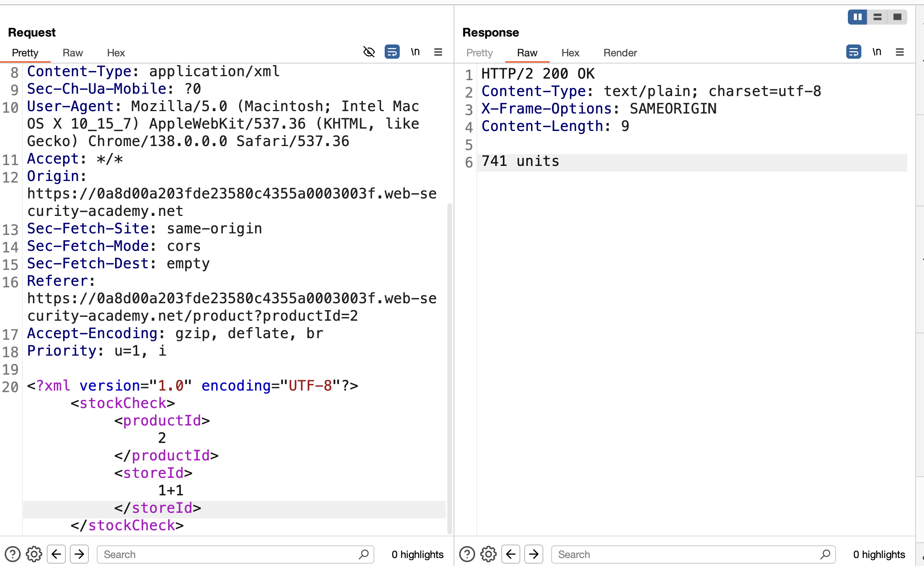Go to next match in Response
924x566 pixels.
[534, 554]
